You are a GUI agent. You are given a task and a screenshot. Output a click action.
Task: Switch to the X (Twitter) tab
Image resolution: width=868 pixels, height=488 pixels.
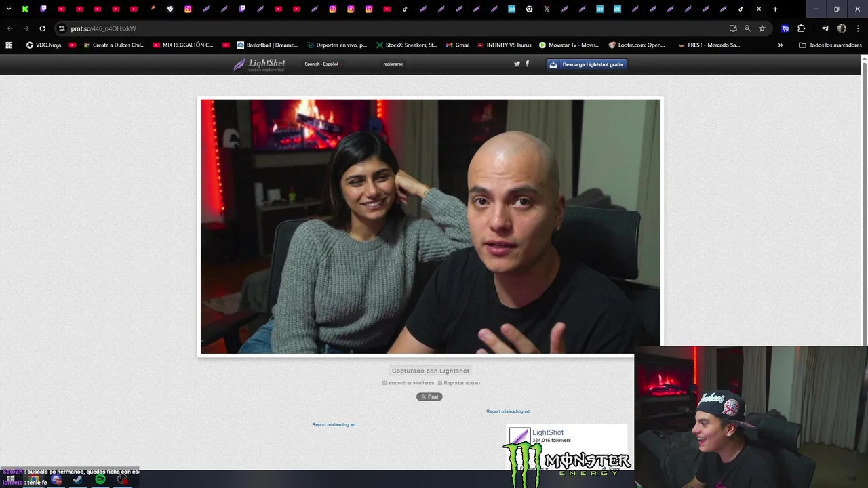coord(547,9)
